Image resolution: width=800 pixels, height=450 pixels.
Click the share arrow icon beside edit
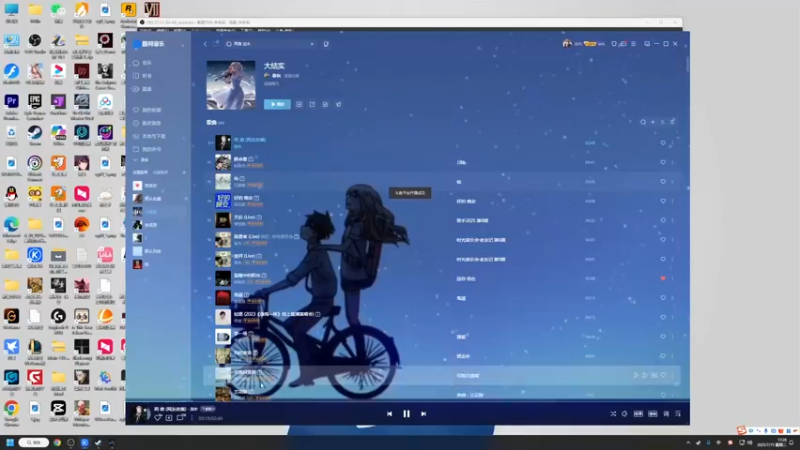[338, 104]
